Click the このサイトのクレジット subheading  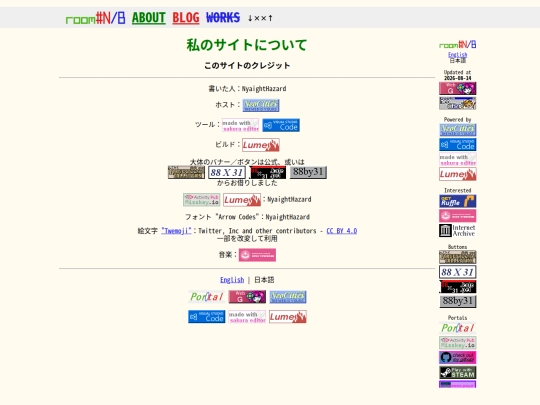coord(247,65)
